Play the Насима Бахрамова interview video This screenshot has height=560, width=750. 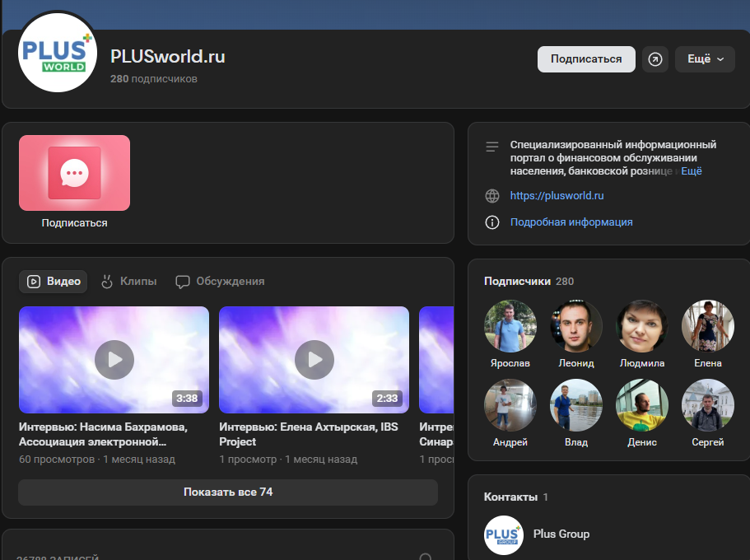point(114,360)
